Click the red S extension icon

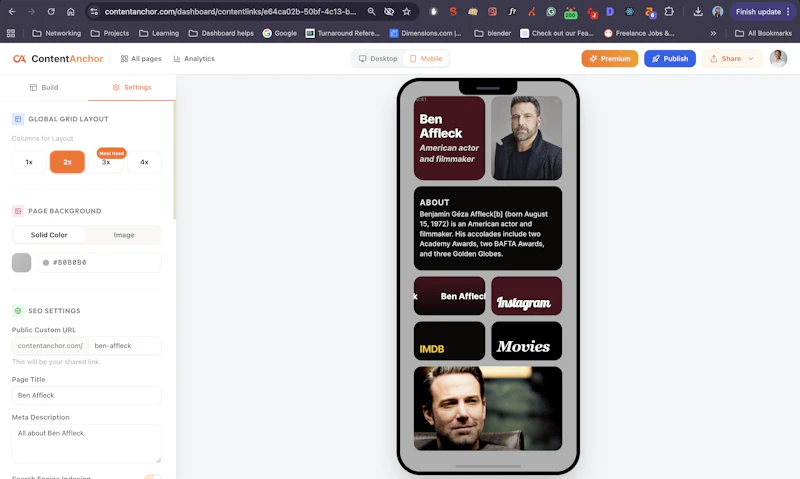(x=453, y=11)
